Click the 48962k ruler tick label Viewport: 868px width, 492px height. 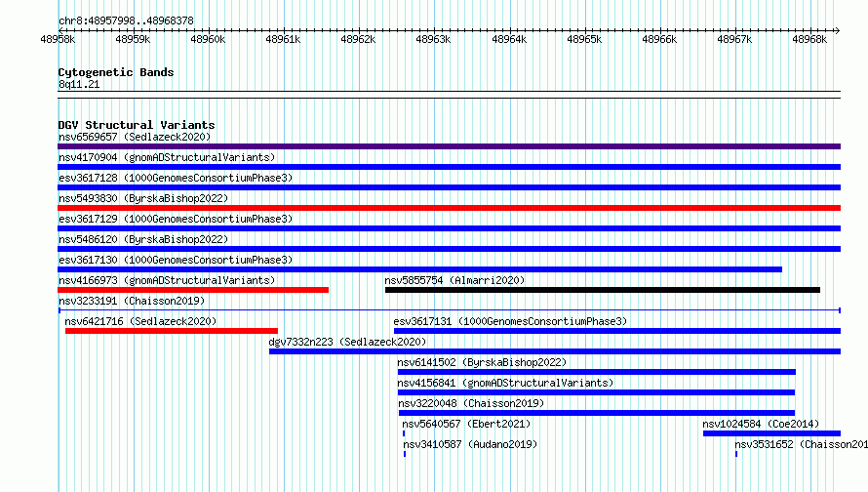(x=358, y=39)
